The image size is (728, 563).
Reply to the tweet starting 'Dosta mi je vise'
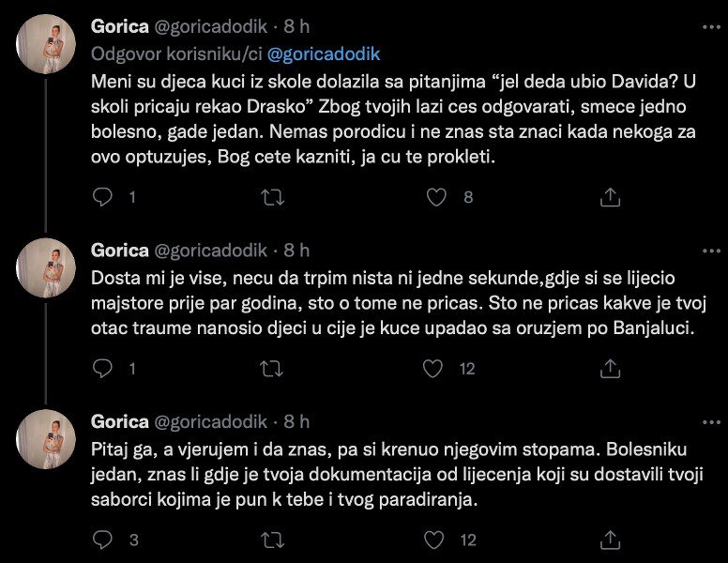[x=105, y=369]
